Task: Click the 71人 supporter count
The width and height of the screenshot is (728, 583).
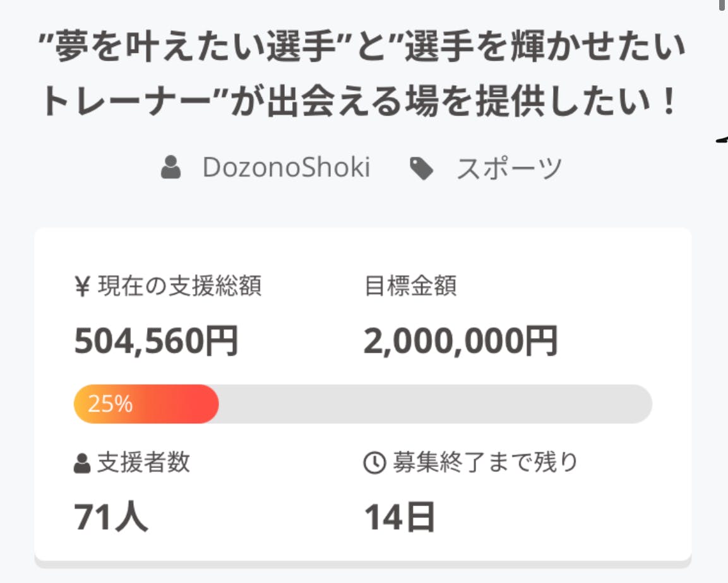Action: (111, 517)
